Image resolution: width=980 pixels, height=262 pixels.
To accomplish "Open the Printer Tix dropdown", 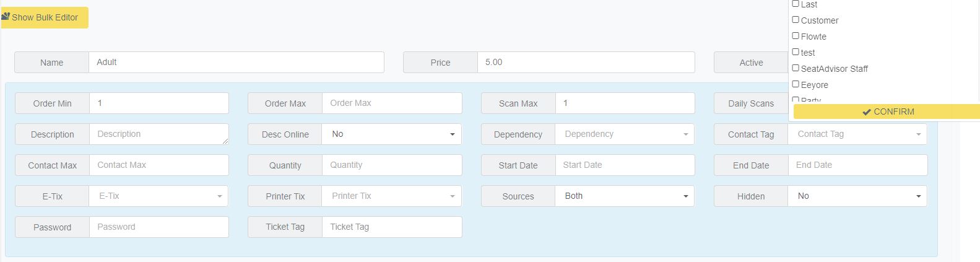I will 391,196.
